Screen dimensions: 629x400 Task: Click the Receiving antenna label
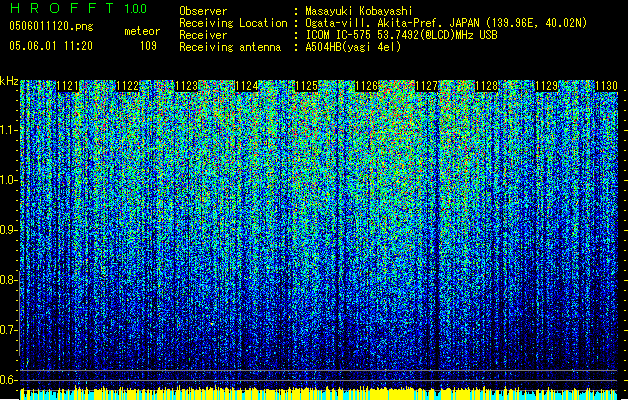click(x=230, y=47)
